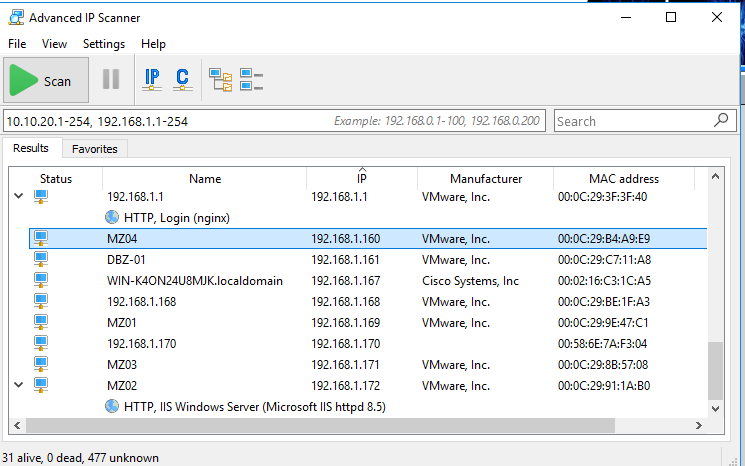Select WIN-K4ON24U8MJK.localdomain name

pos(195,281)
